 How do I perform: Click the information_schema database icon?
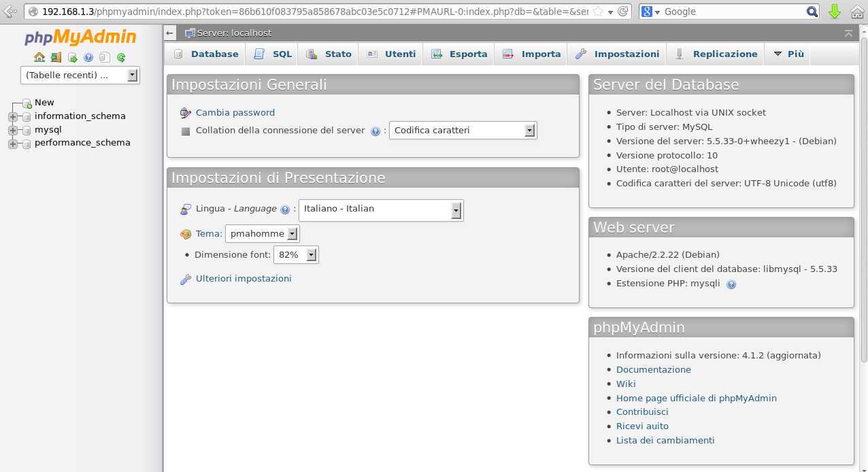pos(27,116)
